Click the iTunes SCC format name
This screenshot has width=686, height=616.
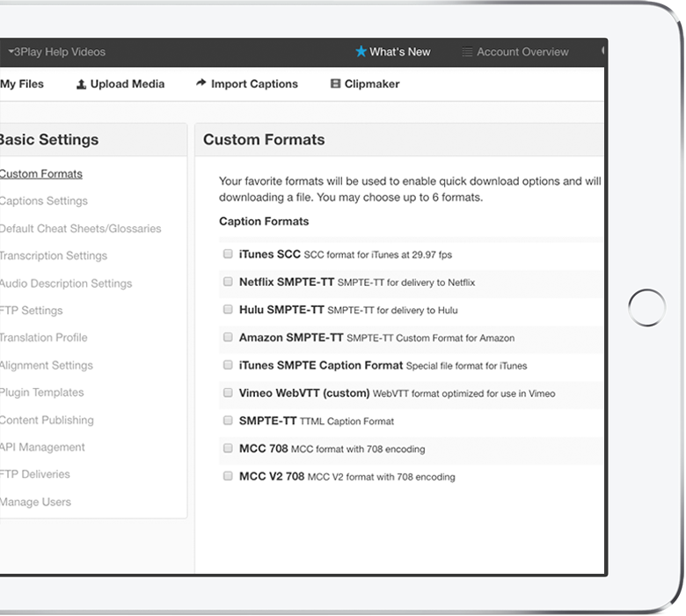coord(269,254)
